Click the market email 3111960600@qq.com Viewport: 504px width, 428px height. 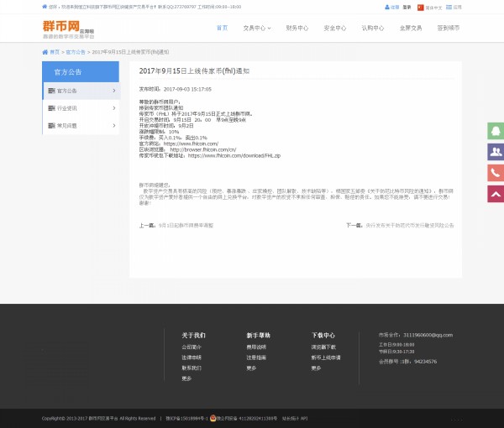428,335
